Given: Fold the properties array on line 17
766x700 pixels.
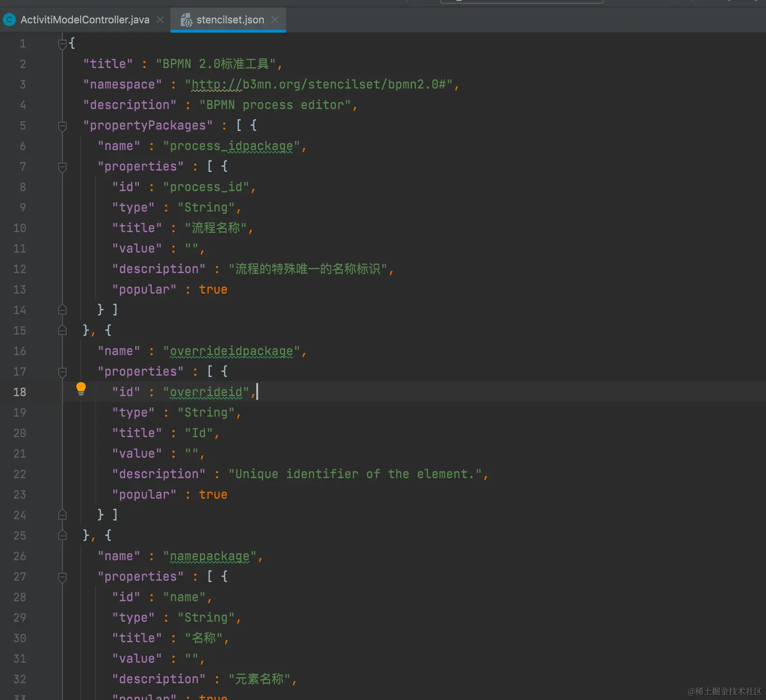Looking at the screenshot, I should [x=62, y=372].
